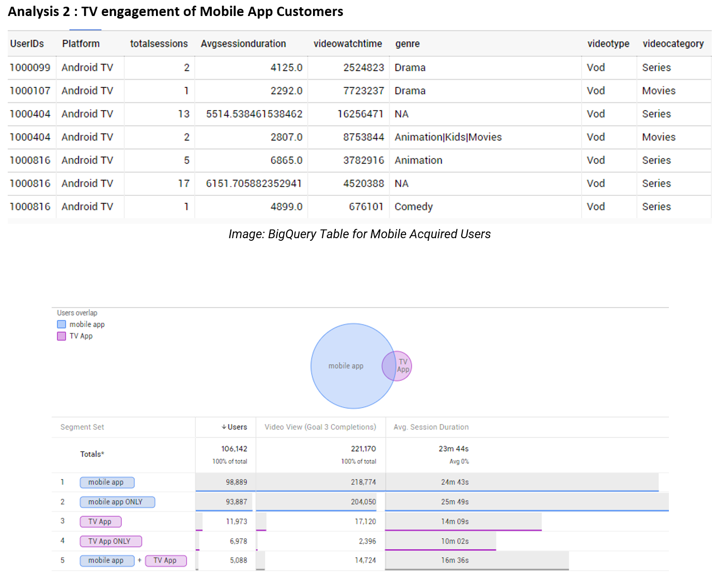Select videowatchtime value 7723237

pyautogui.click(x=364, y=91)
